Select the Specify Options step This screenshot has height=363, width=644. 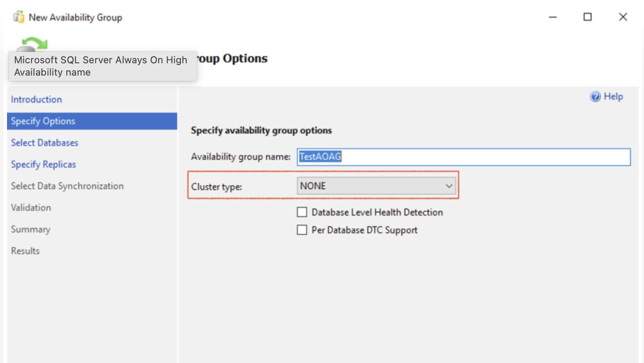pos(43,121)
